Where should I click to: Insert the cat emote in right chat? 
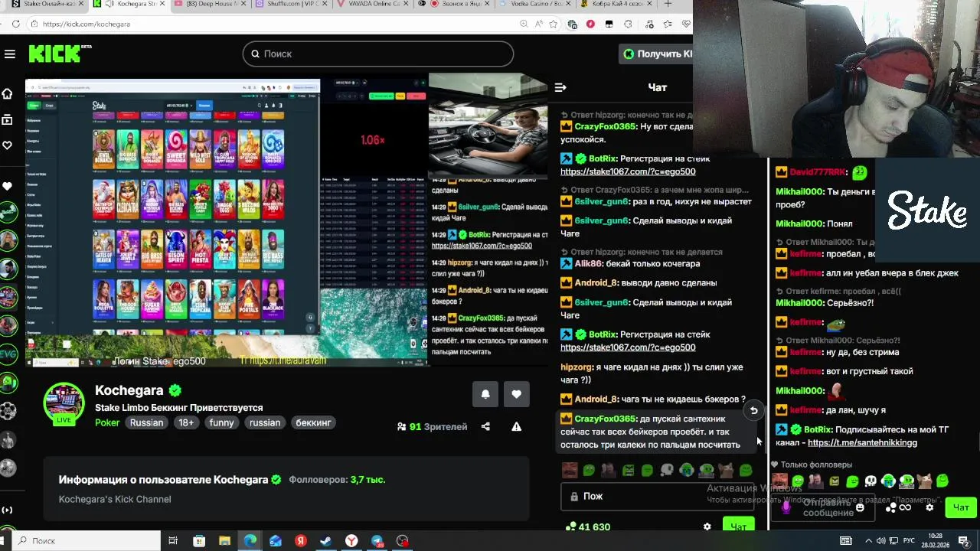click(926, 481)
